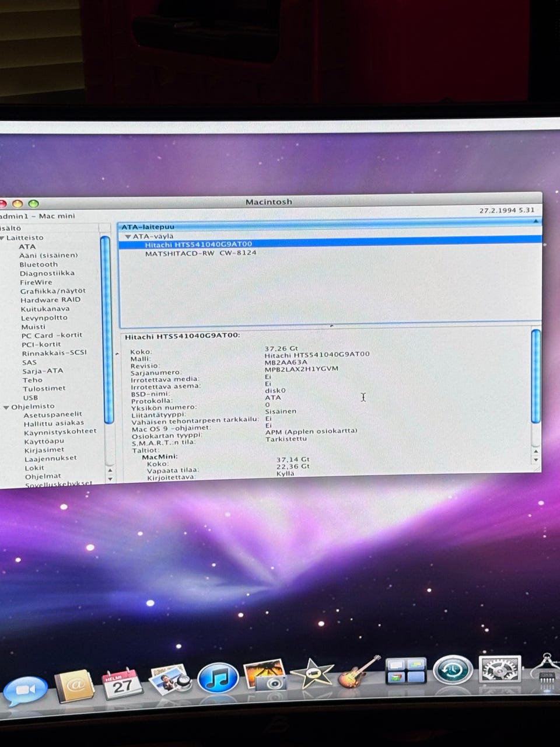Select FireWire in the sidebar

[x=36, y=282]
